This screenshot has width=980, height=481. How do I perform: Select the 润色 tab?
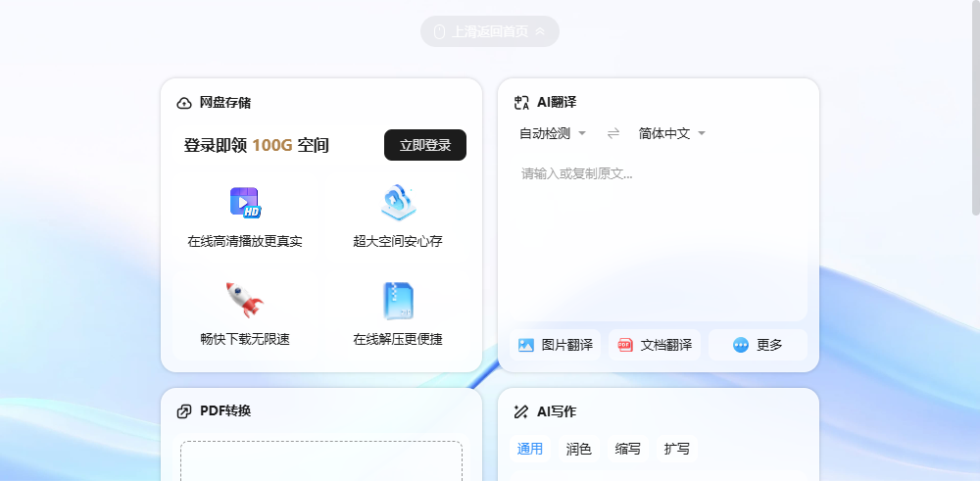pyautogui.click(x=579, y=449)
